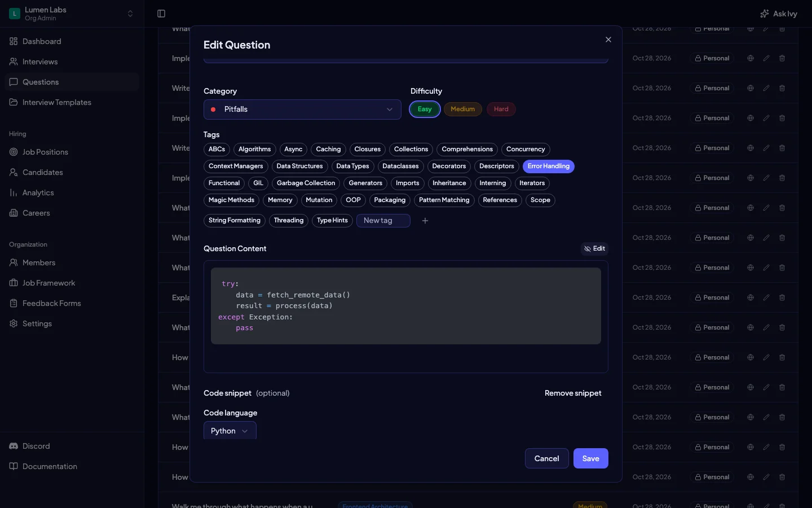Click the Save button

(591, 458)
